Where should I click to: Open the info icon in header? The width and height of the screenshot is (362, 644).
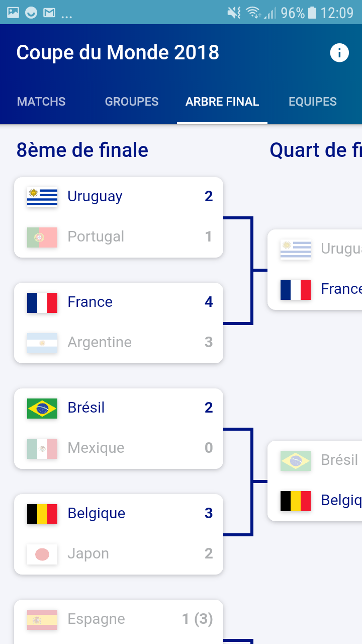339,53
